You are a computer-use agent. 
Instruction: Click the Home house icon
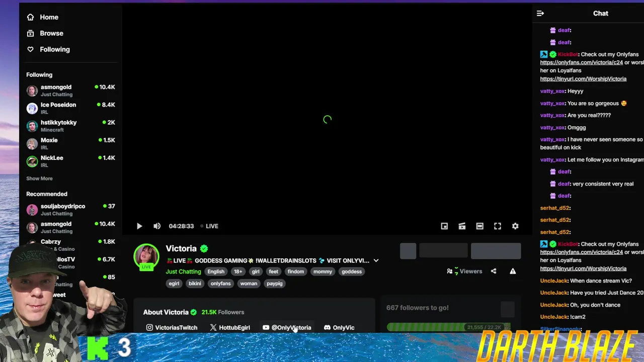coord(30,17)
